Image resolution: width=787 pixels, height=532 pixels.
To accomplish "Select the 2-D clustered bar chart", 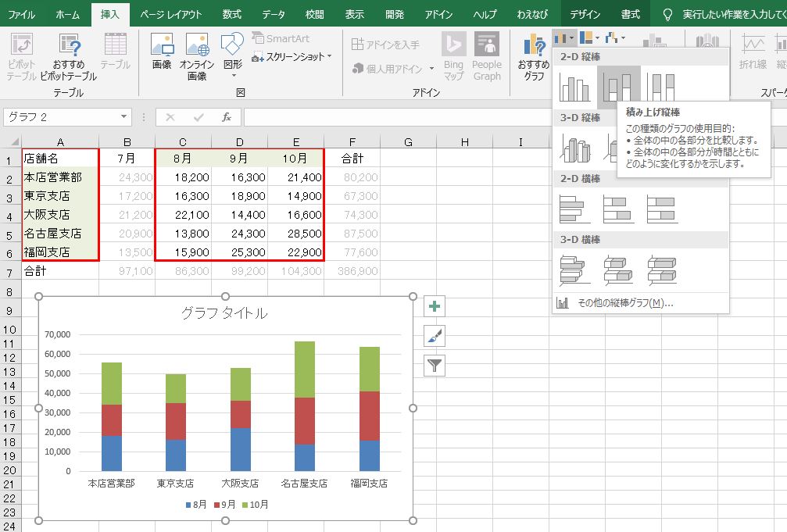I will click(x=574, y=209).
